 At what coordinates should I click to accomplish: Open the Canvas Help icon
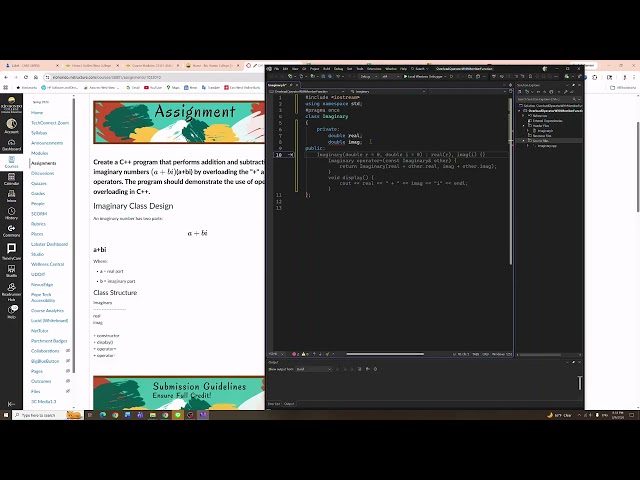tap(11, 312)
